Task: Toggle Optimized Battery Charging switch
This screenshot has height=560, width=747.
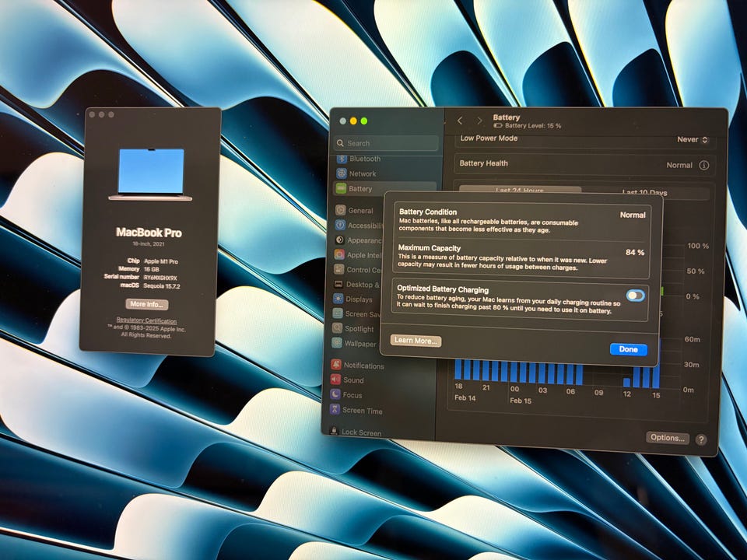Action: tap(636, 296)
